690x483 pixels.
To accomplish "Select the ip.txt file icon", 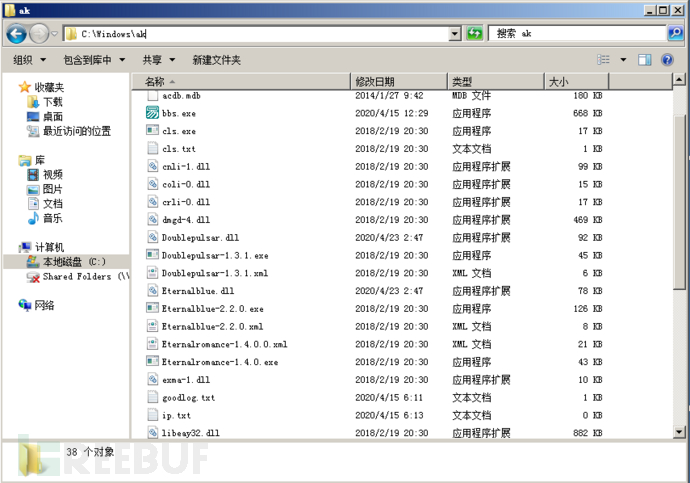I will (x=152, y=414).
